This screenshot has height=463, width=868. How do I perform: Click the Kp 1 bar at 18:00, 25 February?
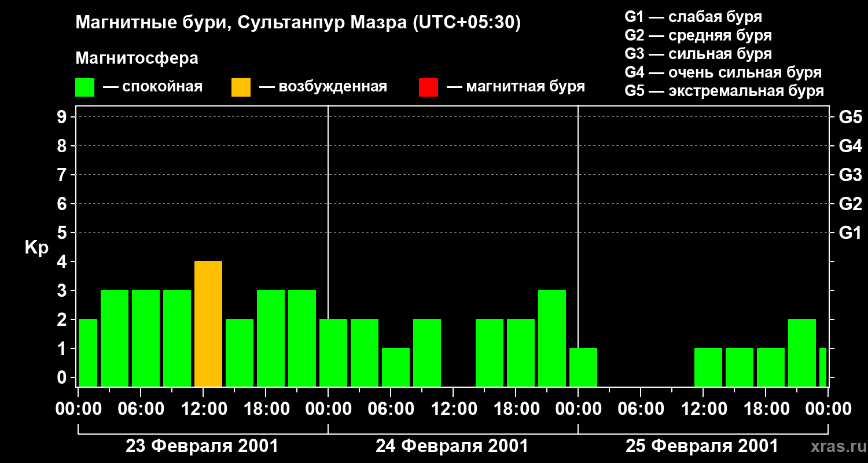point(771,368)
